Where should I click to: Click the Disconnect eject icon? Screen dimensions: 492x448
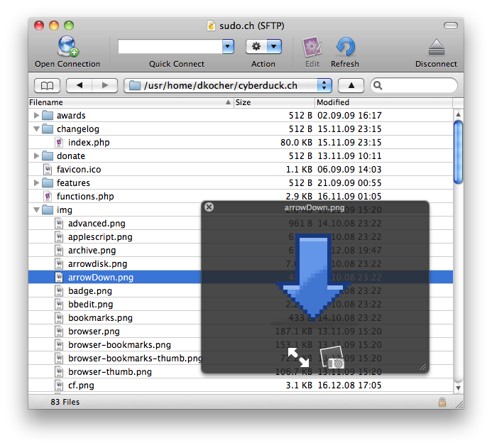tap(436, 48)
